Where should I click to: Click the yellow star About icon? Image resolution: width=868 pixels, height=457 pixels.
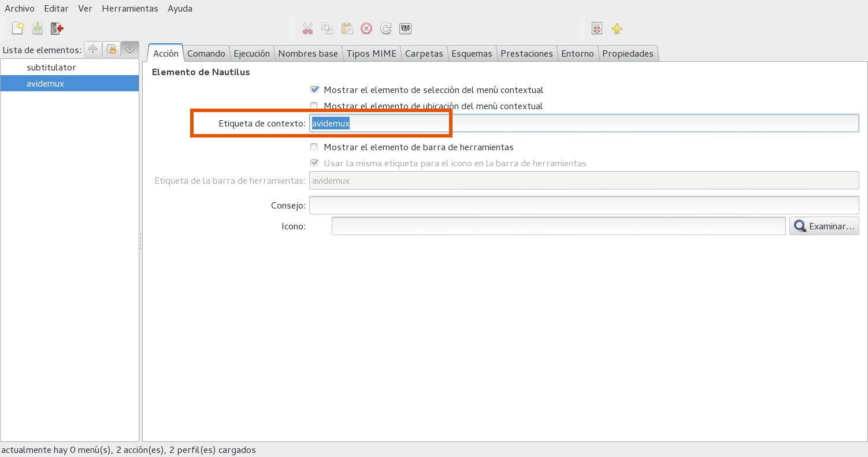click(617, 28)
